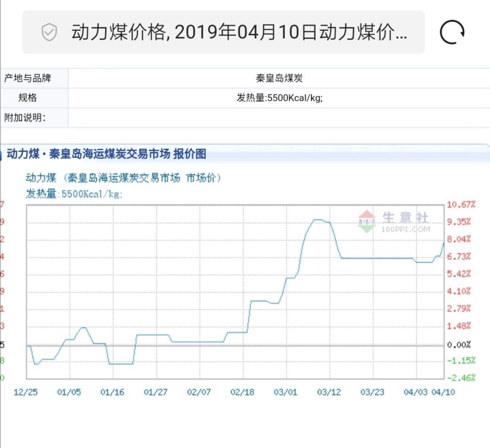This screenshot has height=448, width=490.
Task: Tap the security shield icon in address bar
Action: (x=49, y=32)
